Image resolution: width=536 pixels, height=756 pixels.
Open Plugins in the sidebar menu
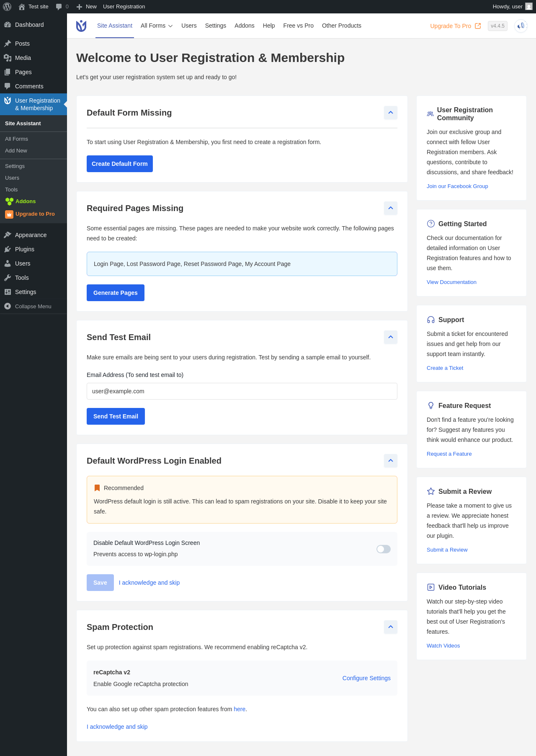click(25, 249)
